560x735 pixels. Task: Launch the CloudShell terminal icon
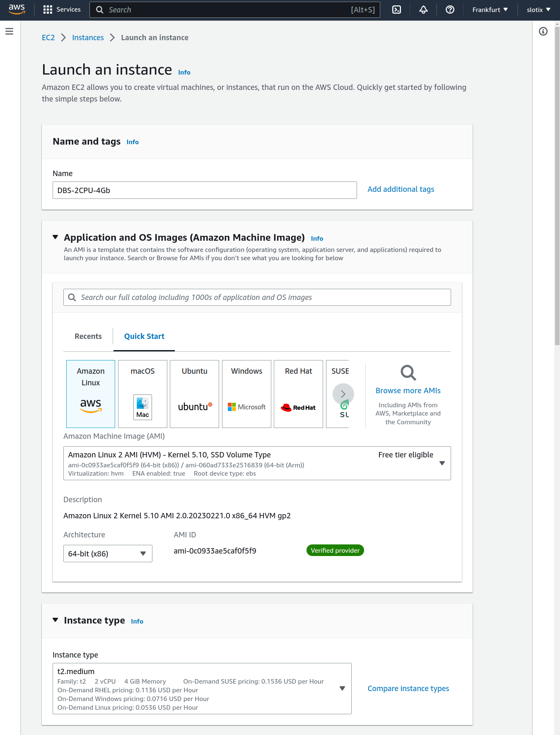(x=396, y=10)
